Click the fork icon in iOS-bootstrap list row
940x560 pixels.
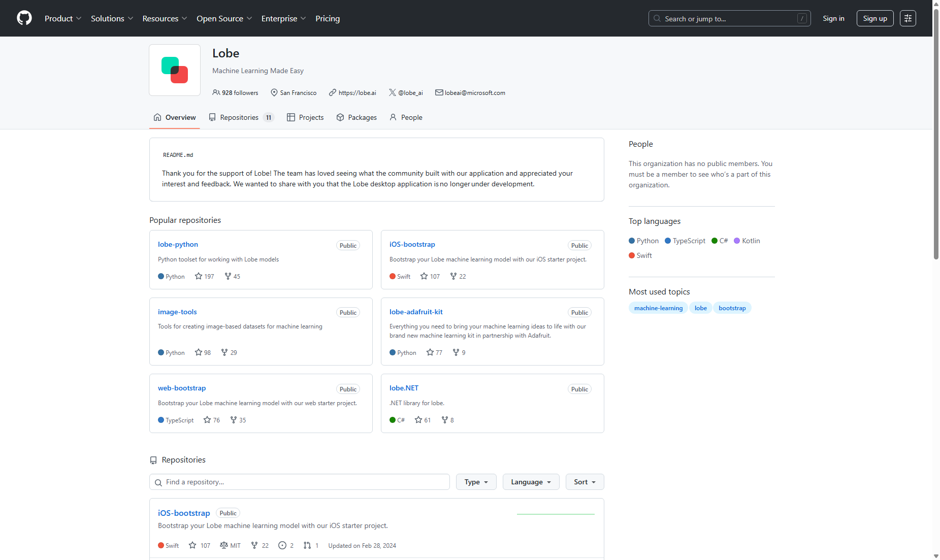(x=254, y=545)
